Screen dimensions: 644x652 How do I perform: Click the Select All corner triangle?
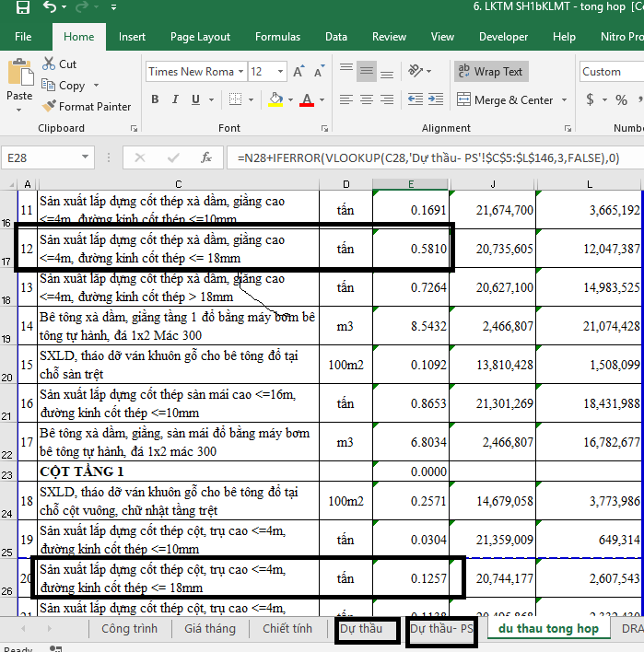pyautogui.click(x=10, y=184)
